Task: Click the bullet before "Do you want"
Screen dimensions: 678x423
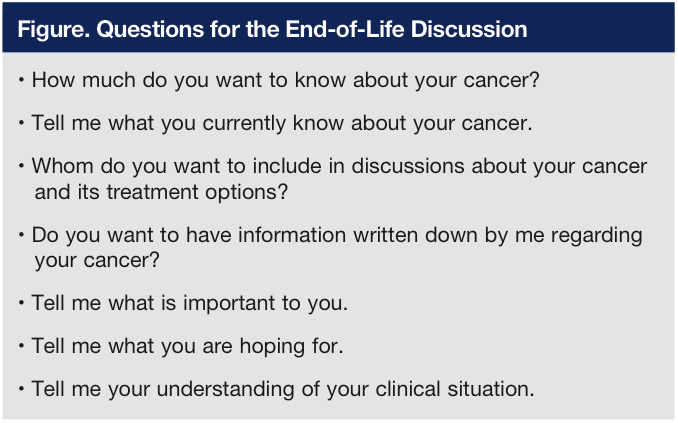Action: pos(22,235)
